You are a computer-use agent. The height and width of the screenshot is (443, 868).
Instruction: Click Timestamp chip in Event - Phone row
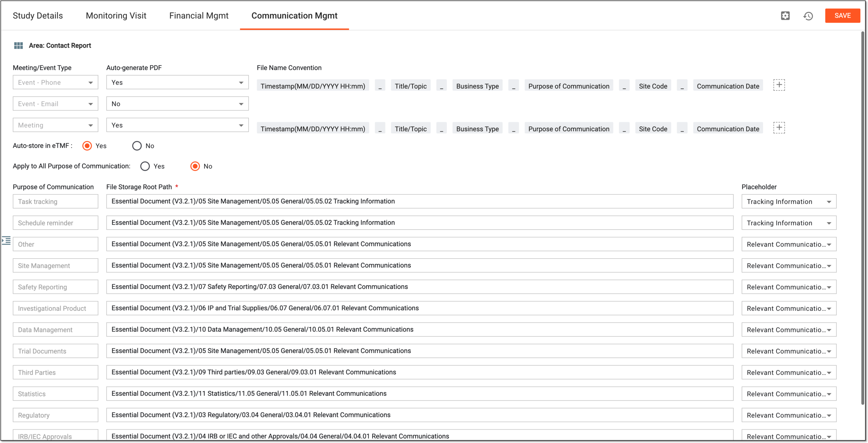(x=313, y=86)
